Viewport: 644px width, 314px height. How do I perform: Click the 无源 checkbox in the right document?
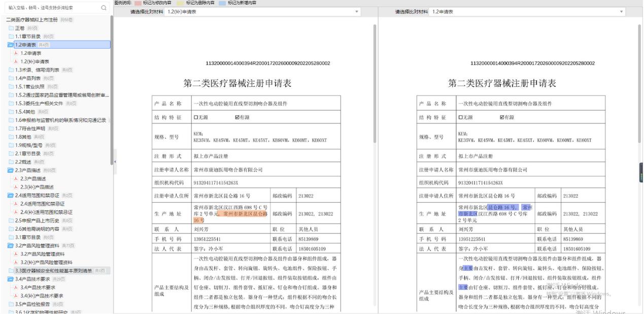click(461, 117)
